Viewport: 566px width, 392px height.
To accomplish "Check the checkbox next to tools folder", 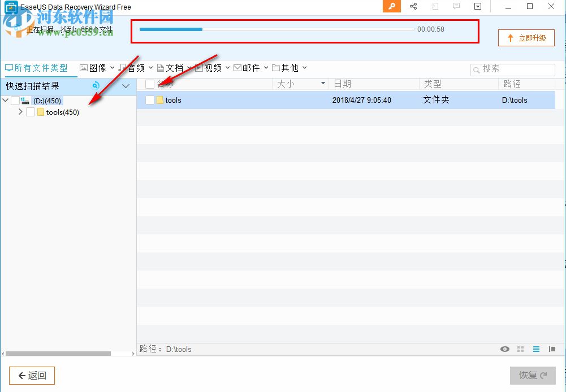I will (150, 100).
